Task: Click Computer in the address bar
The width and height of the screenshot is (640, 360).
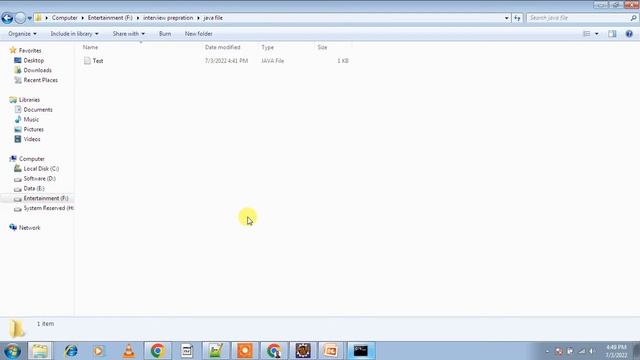Action: (x=64, y=18)
